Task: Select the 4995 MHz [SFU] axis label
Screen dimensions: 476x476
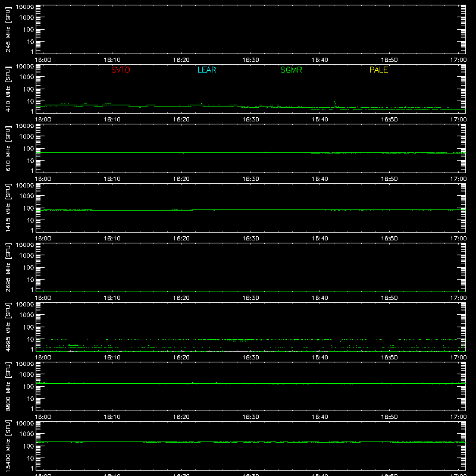Action: pyautogui.click(x=8, y=327)
